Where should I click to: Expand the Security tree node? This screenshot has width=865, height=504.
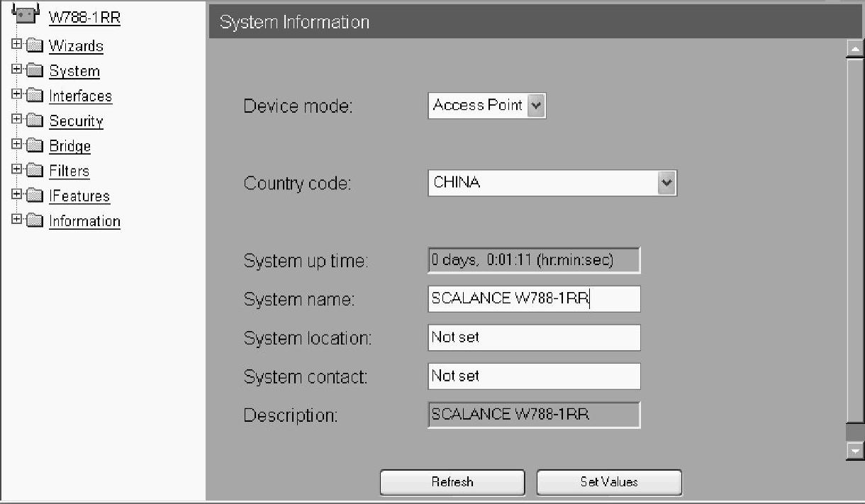[x=17, y=120]
